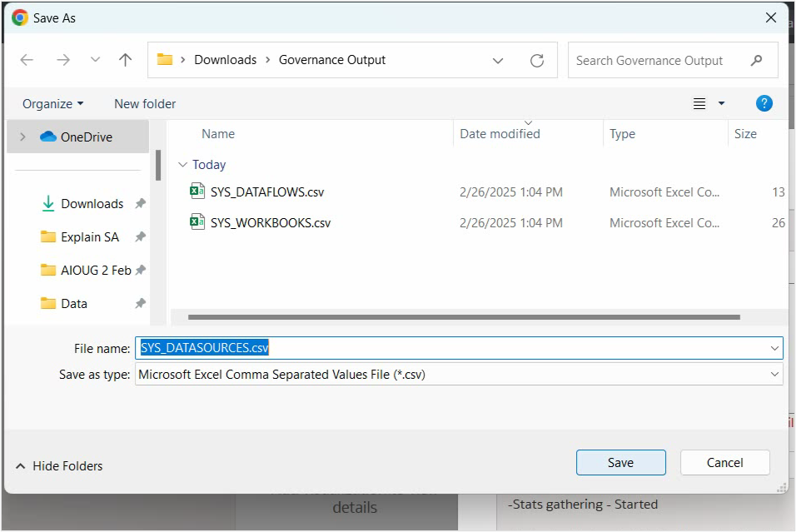
Task: Click the Save button
Action: [x=620, y=462]
